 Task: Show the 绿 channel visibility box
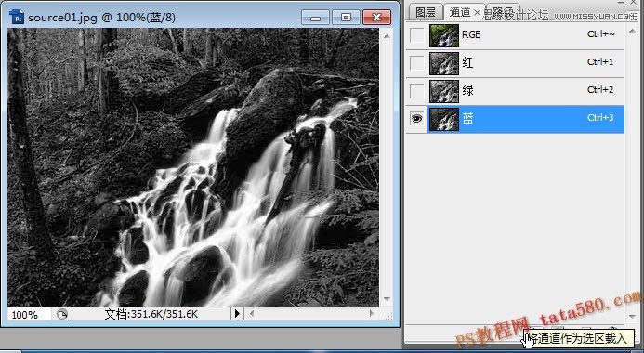[416, 91]
